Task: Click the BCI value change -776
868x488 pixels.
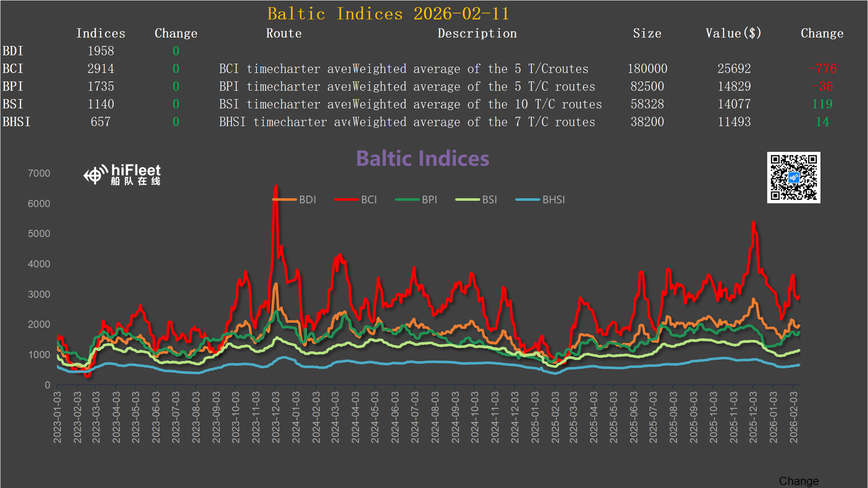Action: click(x=822, y=69)
